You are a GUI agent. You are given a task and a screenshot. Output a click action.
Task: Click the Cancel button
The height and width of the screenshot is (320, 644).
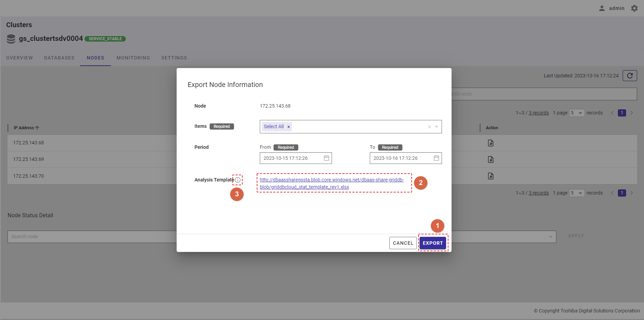click(x=403, y=243)
